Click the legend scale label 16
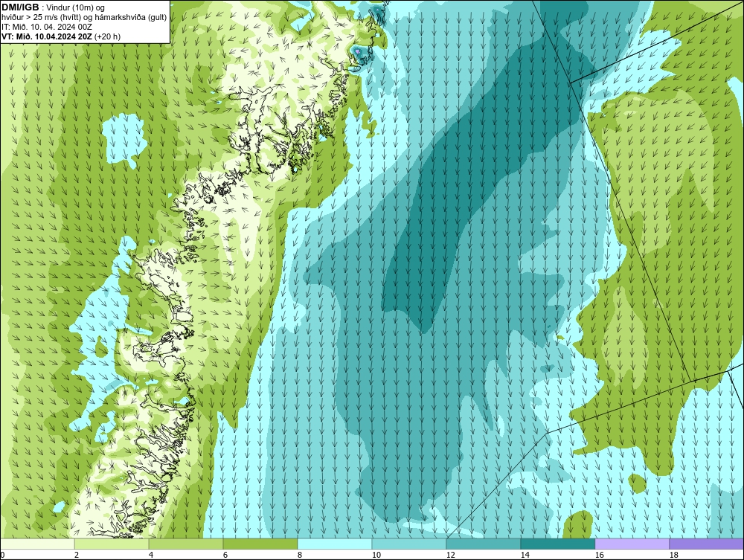The height and width of the screenshot is (560, 744). point(599,555)
